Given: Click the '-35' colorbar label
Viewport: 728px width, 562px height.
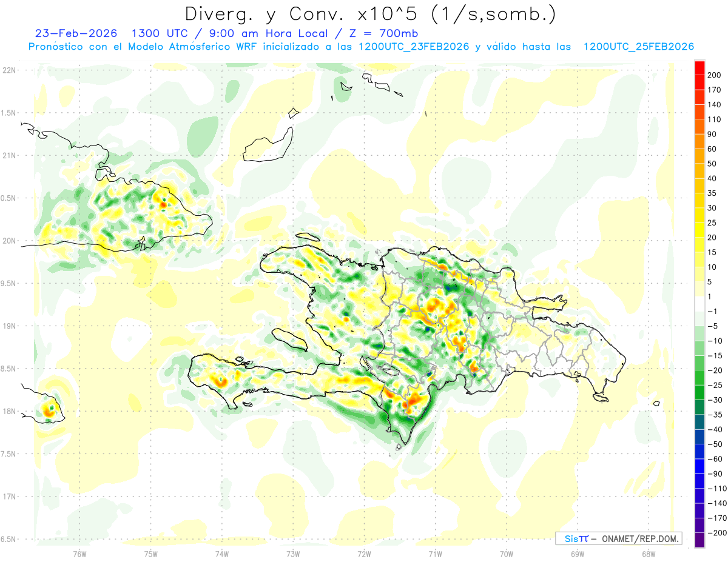Looking at the screenshot, I should click(716, 415).
